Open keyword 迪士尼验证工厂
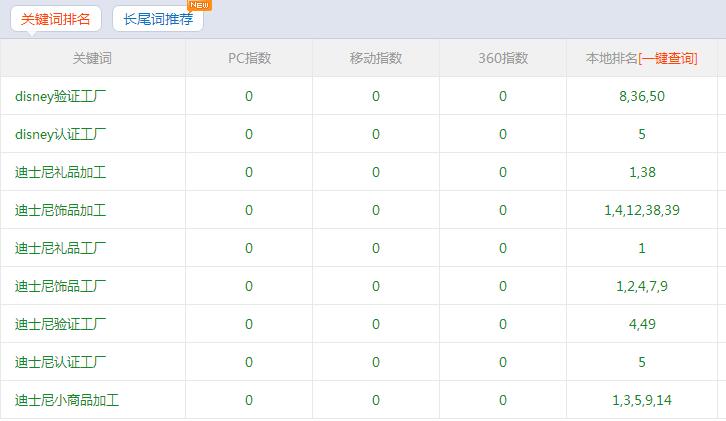 61,324
